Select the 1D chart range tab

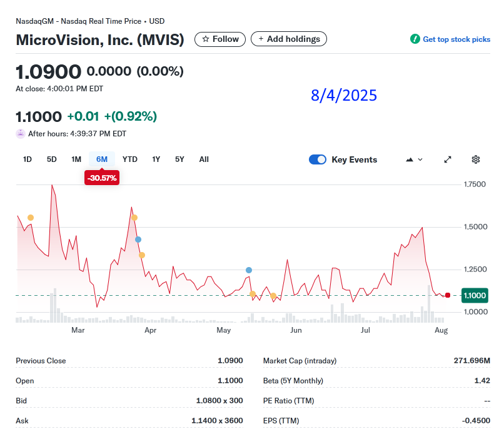pyautogui.click(x=28, y=159)
